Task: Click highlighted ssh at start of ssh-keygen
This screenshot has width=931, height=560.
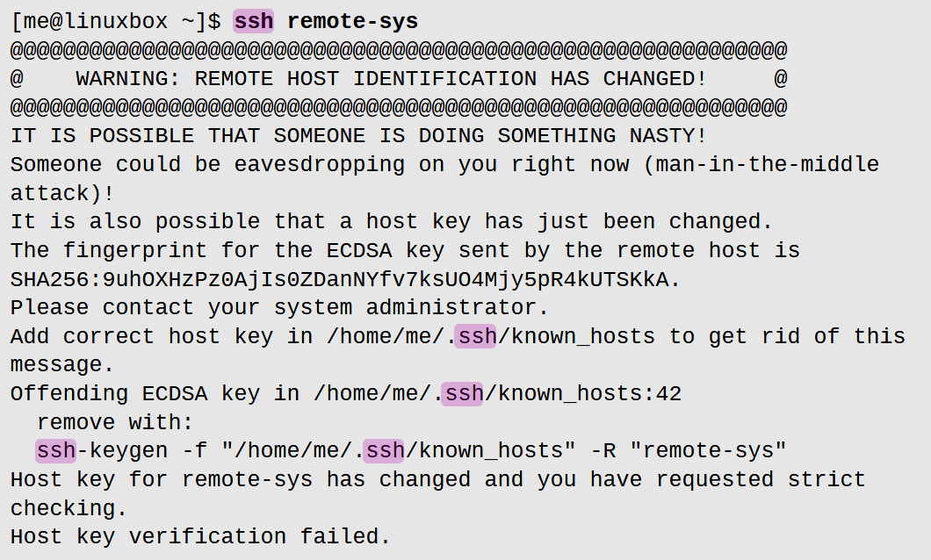Action: [x=55, y=451]
